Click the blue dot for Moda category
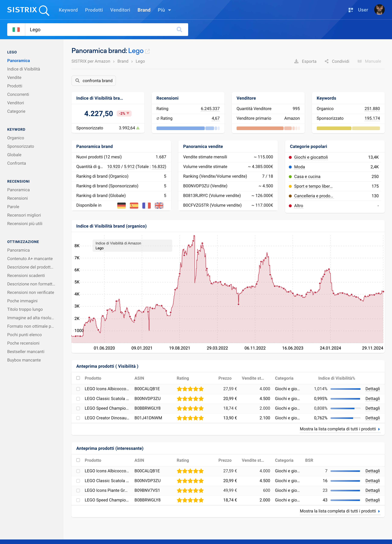Viewport: 392px width, 544px height. [290, 167]
